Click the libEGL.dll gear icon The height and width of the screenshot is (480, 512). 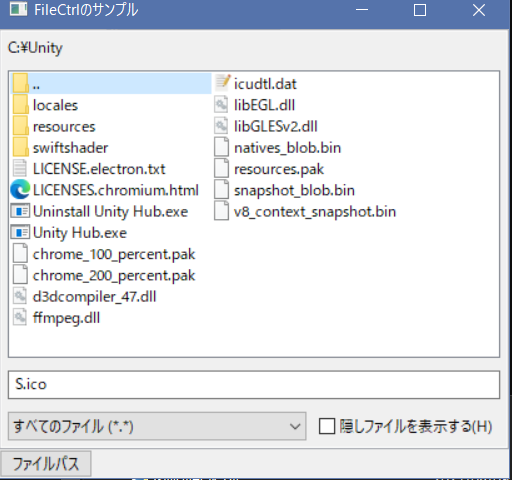click(221, 105)
